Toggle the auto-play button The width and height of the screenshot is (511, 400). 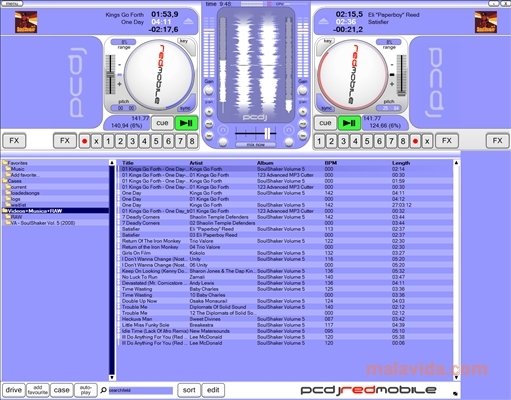(86, 390)
